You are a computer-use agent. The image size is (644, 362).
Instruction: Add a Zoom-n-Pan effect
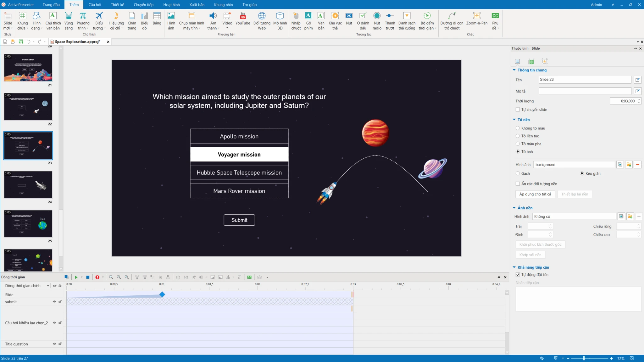coord(477,19)
